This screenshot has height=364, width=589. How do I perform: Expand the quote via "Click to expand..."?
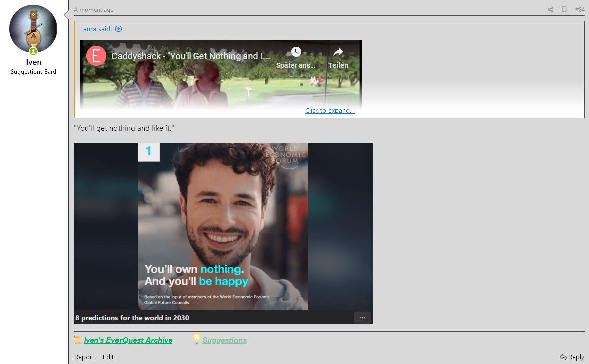pyautogui.click(x=329, y=111)
